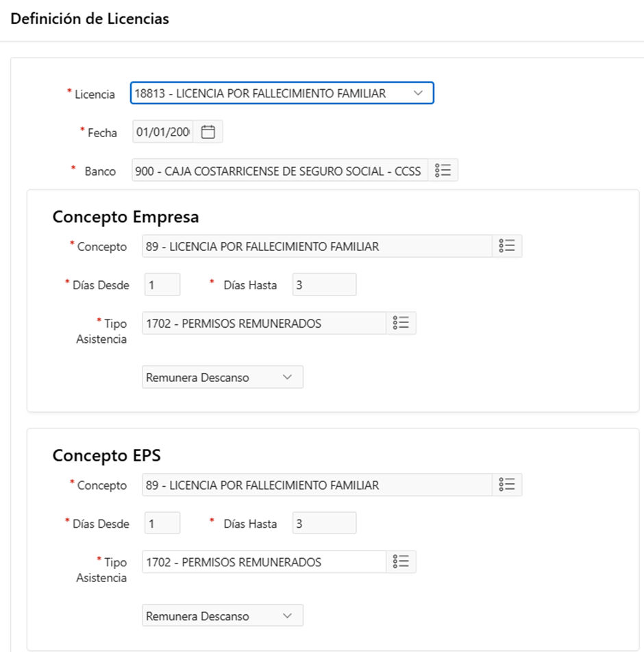The height and width of the screenshot is (652, 644).
Task: Click Tipo Asistencia field in Concepto Empresa
Action: tap(264, 323)
